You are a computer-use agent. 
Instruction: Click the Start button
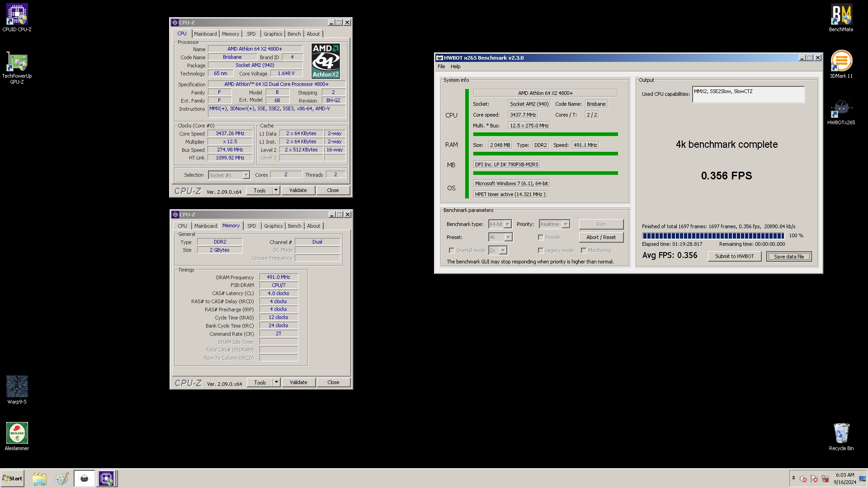pos(12,479)
